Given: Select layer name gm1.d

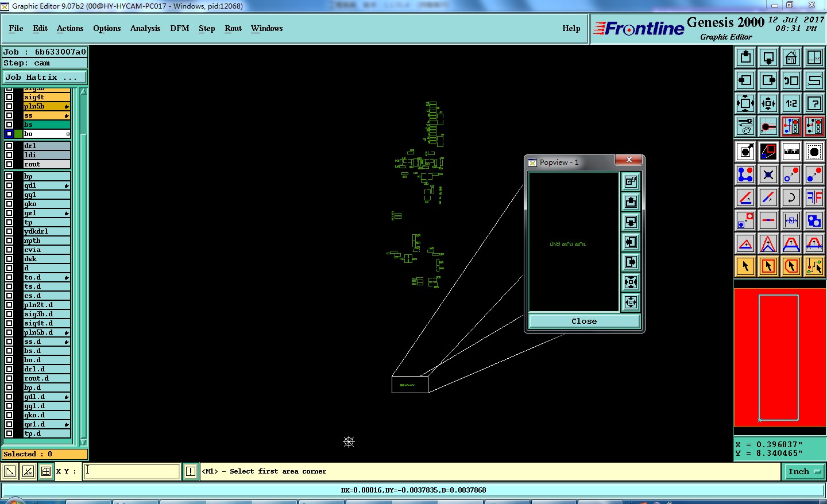Looking at the screenshot, I should point(47,424).
